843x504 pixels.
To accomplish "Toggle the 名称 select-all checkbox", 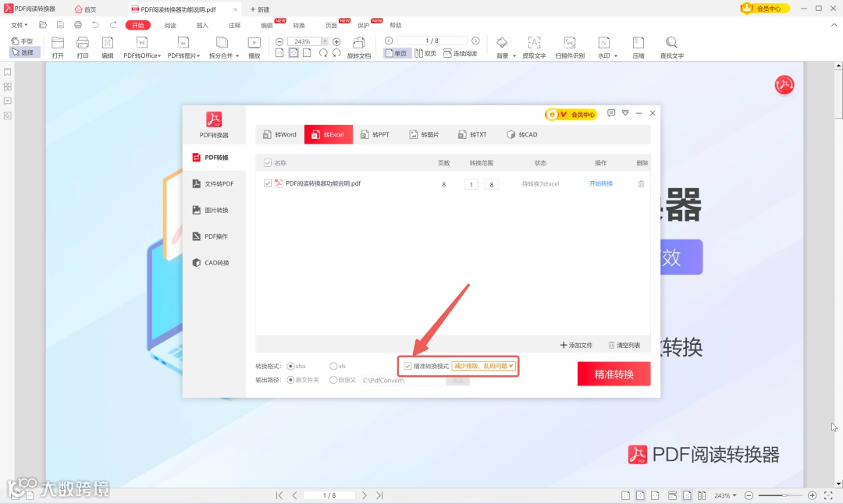I will click(x=268, y=163).
